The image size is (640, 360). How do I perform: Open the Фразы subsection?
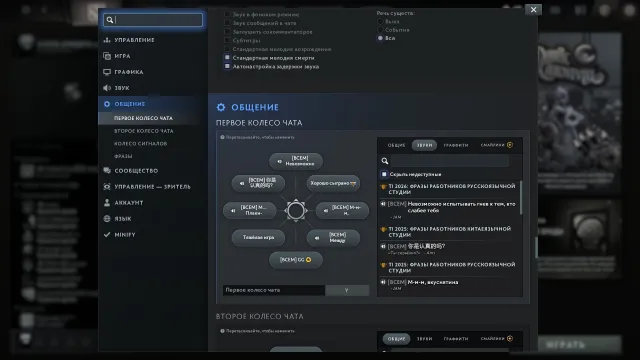point(123,156)
